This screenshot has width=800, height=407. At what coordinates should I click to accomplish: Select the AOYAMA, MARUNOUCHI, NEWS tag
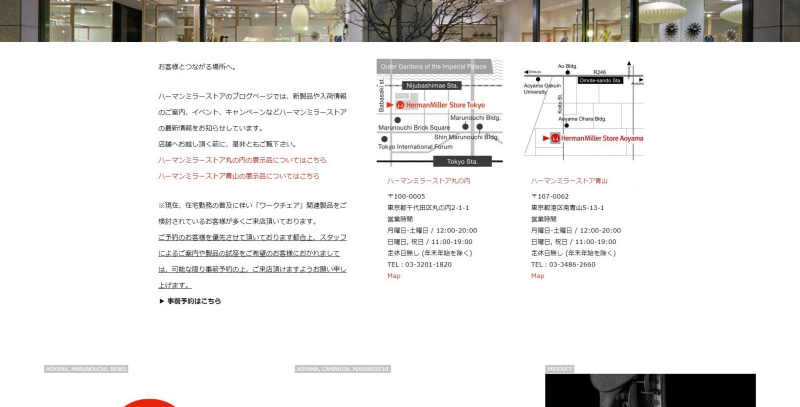(x=86, y=369)
